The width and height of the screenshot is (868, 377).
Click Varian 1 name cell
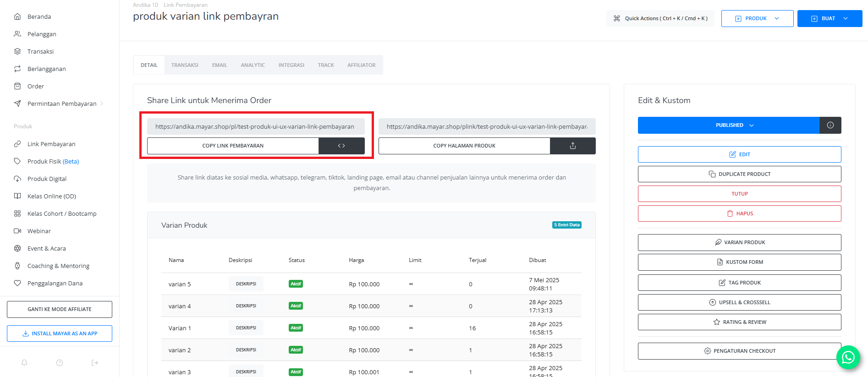(x=180, y=328)
